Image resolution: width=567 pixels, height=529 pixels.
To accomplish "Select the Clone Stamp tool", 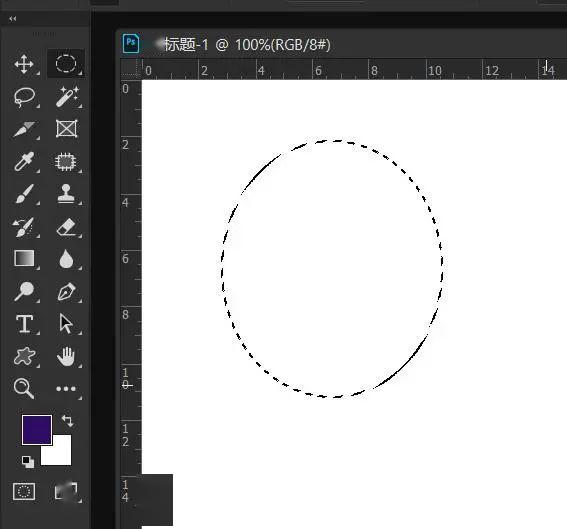I will 66,194.
